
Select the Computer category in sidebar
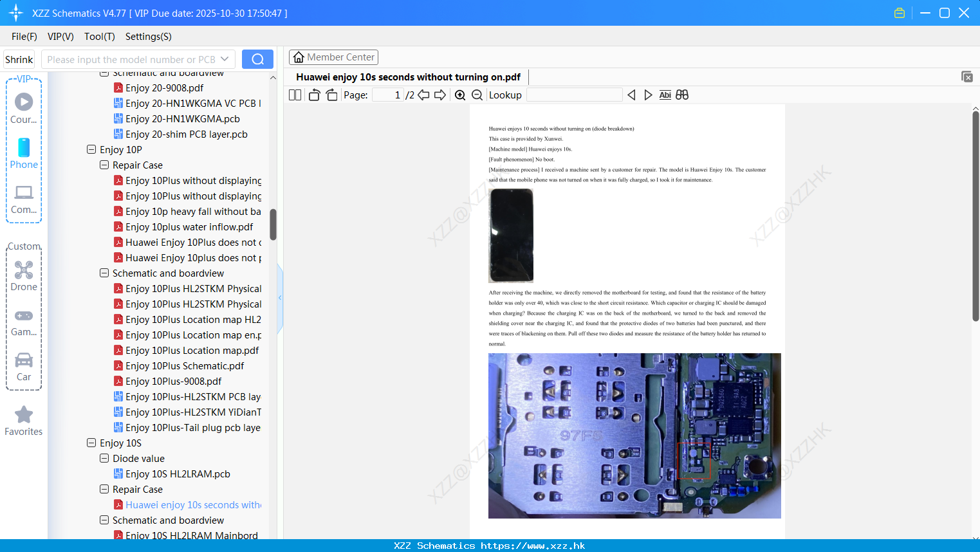(x=24, y=199)
